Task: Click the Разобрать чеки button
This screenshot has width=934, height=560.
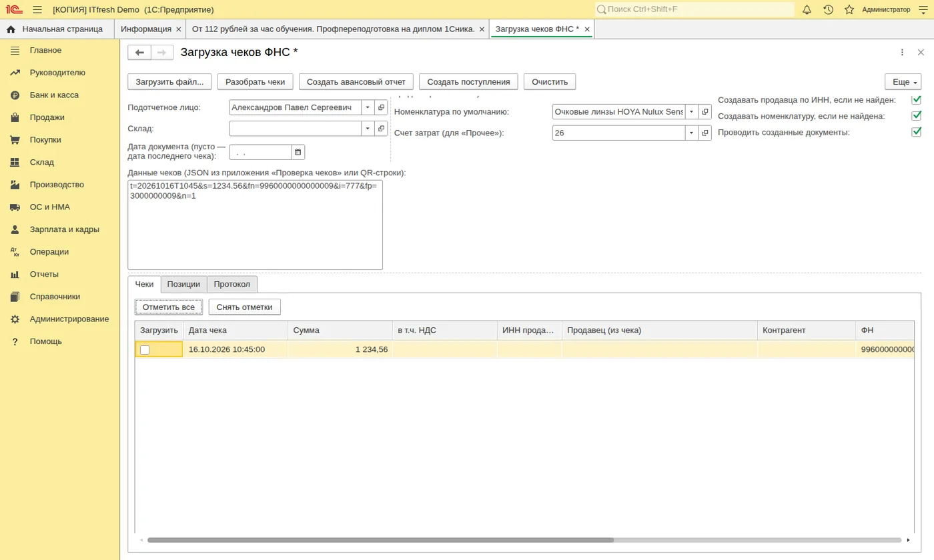Action: point(256,82)
